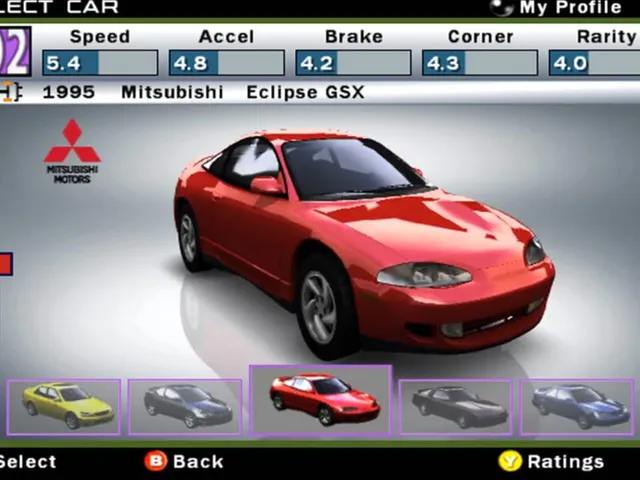
Task: Click the SELECT CAR screen title
Action: pyautogui.click(x=59, y=7)
